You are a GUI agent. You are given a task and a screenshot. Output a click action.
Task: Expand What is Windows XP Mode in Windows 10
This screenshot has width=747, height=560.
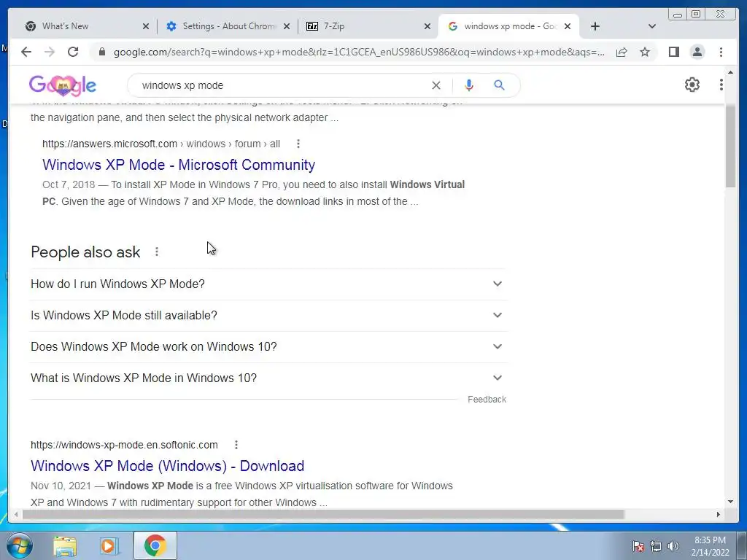(268, 378)
